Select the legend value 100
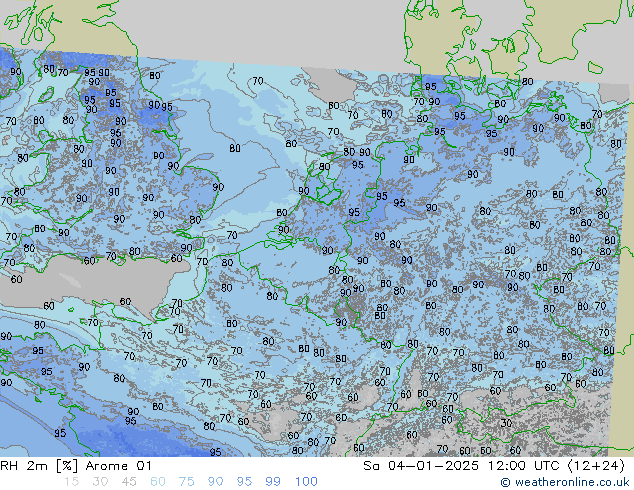 click(x=306, y=482)
